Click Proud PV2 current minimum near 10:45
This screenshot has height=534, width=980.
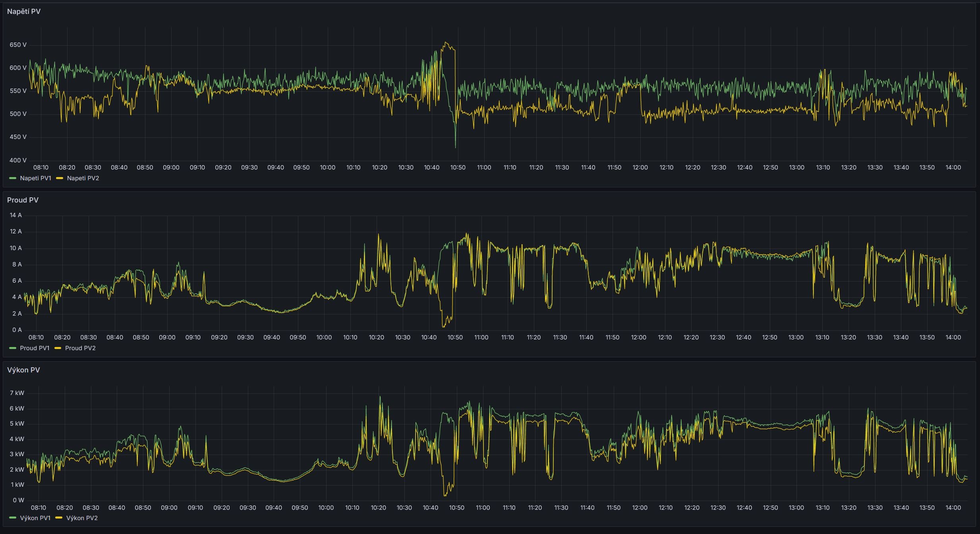click(444, 326)
